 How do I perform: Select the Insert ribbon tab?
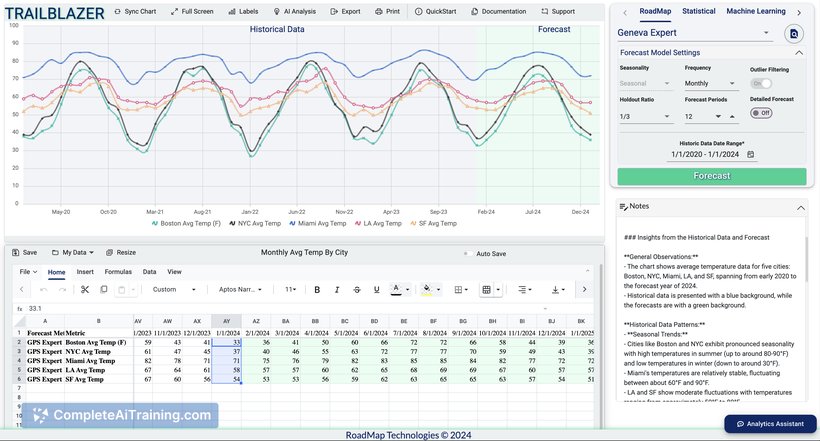[x=85, y=272]
